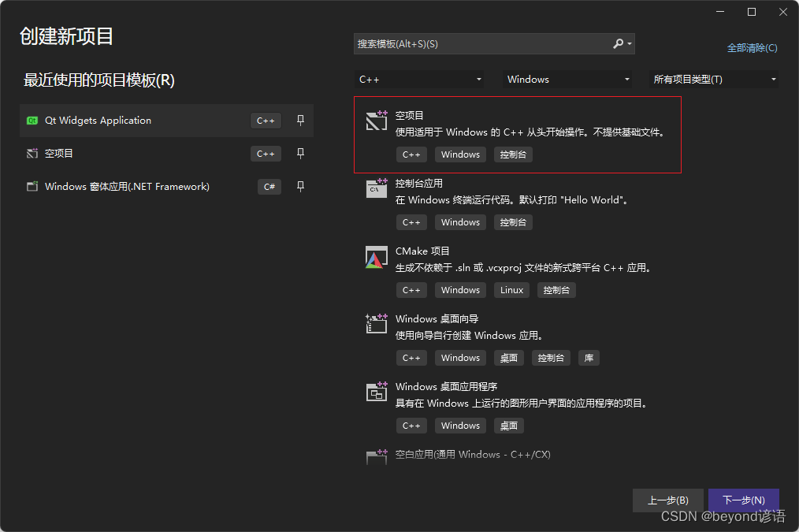Click the C# tag in recent templates
Viewport: 799px width, 532px height.
(x=269, y=187)
